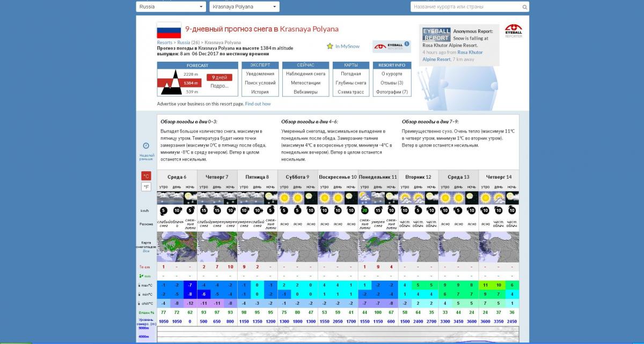This screenshot has height=344, width=644.
Task: Follow the Russia (26) breadcrumb link
Action: (x=188, y=42)
